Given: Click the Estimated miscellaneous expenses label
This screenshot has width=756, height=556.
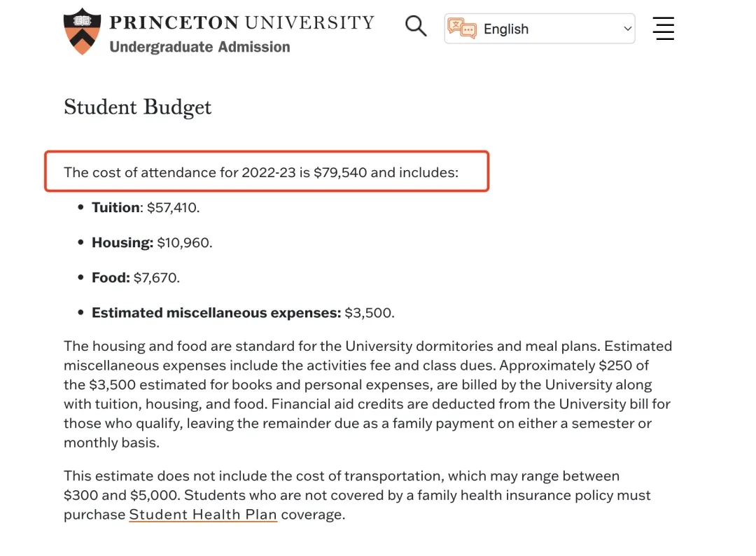Looking at the screenshot, I should click(x=216, y=312).
